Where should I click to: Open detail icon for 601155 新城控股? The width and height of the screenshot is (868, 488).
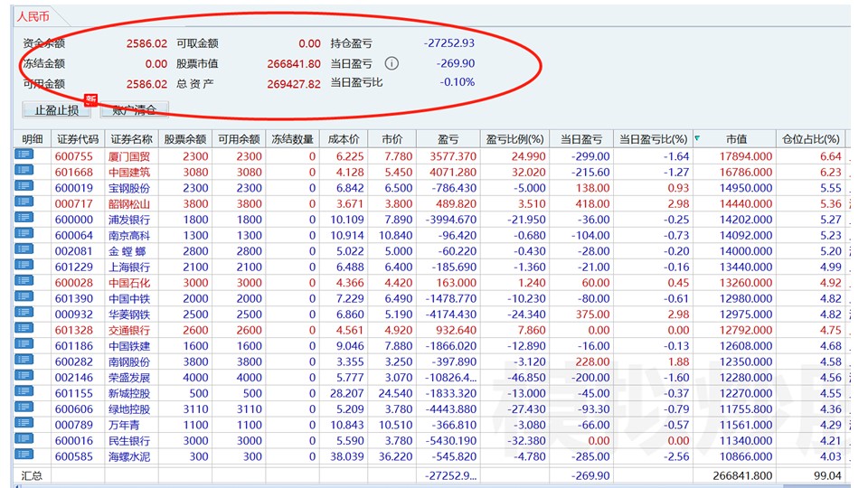pyautogui.click(x=24, y=391)
